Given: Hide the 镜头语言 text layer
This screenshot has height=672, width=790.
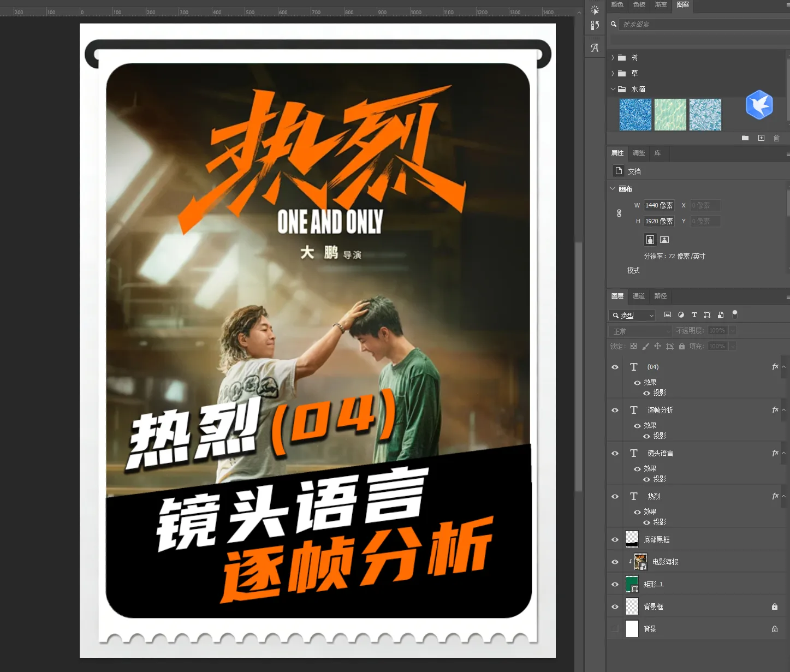Looking at the screenshot, I should [615, 453].
